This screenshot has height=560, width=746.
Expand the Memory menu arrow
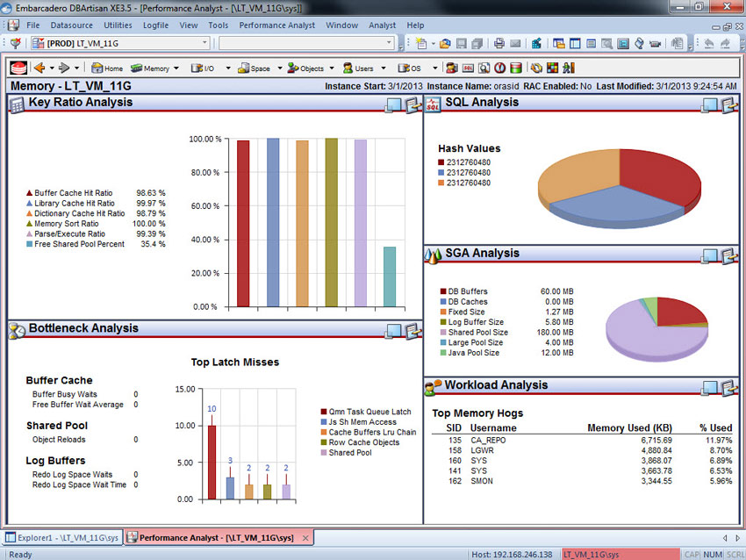176,68
